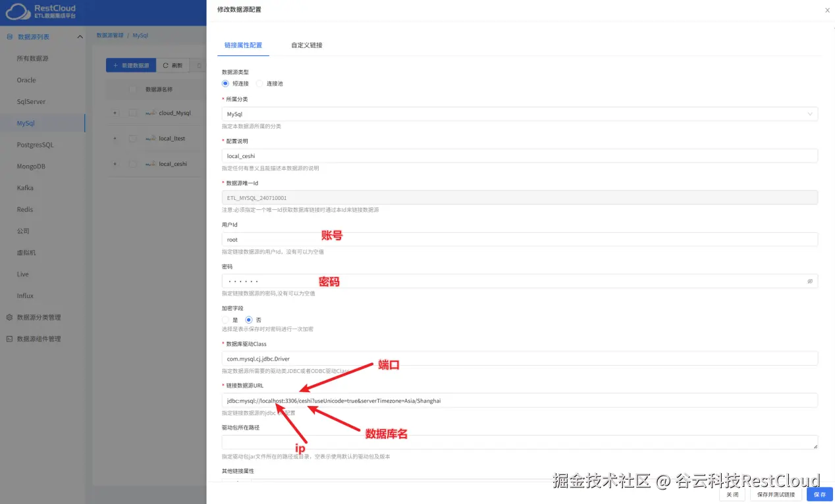Viewport: 835px width, 504px height.
Task: Focus the 密码 password field
Action: pos(520,281)
